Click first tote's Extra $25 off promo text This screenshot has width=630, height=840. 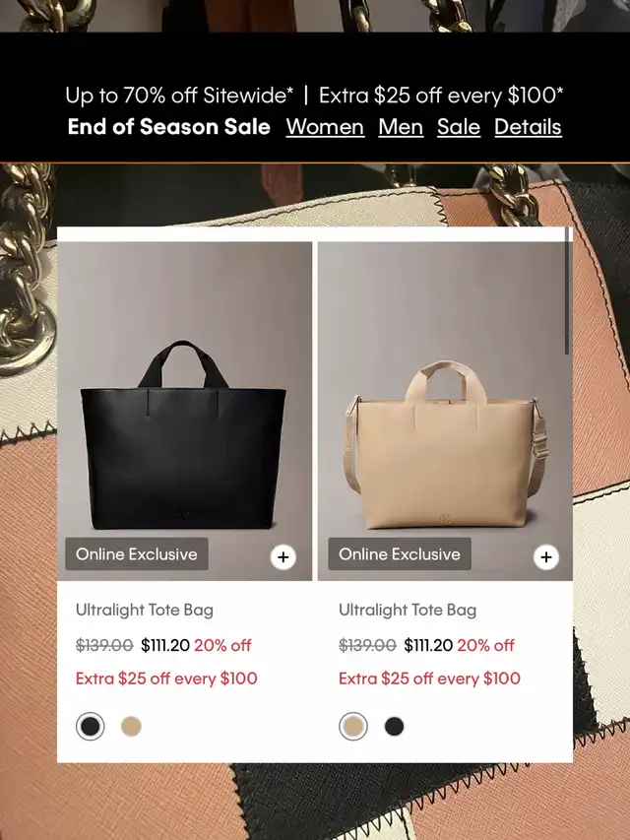pyautogui.click(x=166, y=678)
